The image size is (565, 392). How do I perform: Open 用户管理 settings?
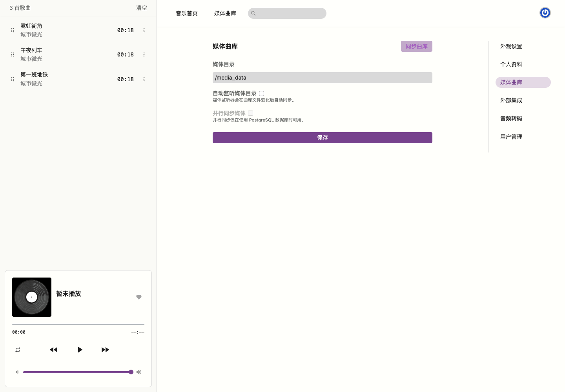tap(511, 137)
